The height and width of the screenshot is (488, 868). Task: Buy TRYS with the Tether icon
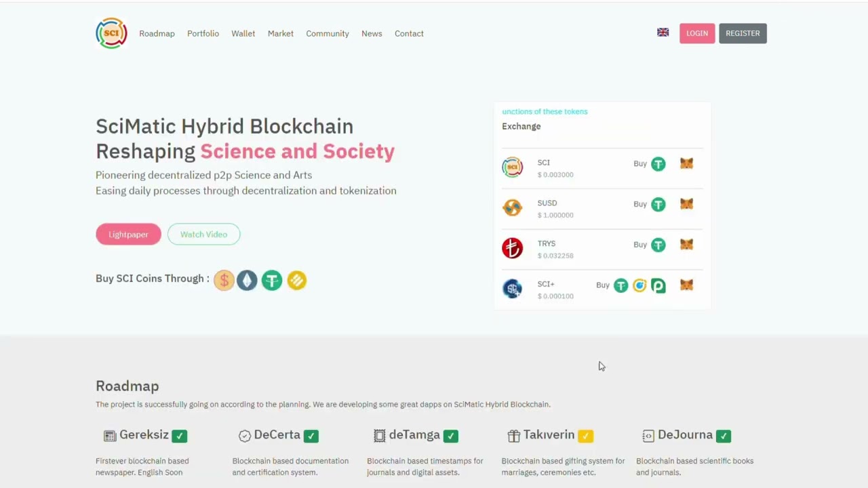658,245
